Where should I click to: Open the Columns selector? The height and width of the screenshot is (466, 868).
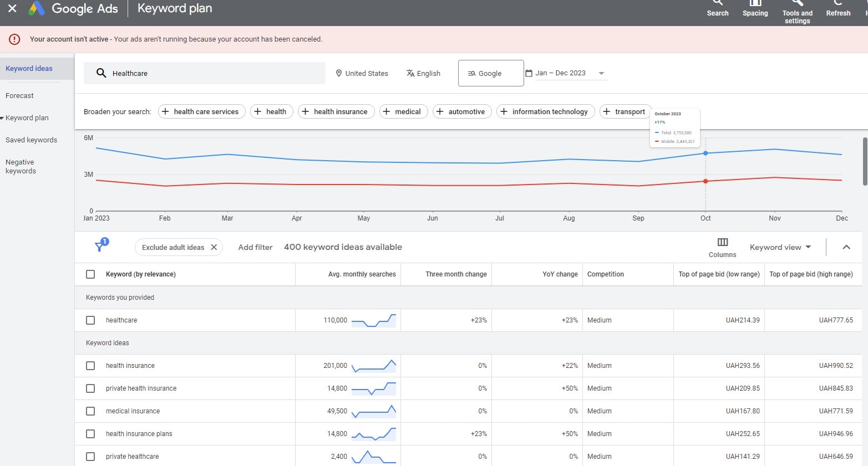coord(722,247)
